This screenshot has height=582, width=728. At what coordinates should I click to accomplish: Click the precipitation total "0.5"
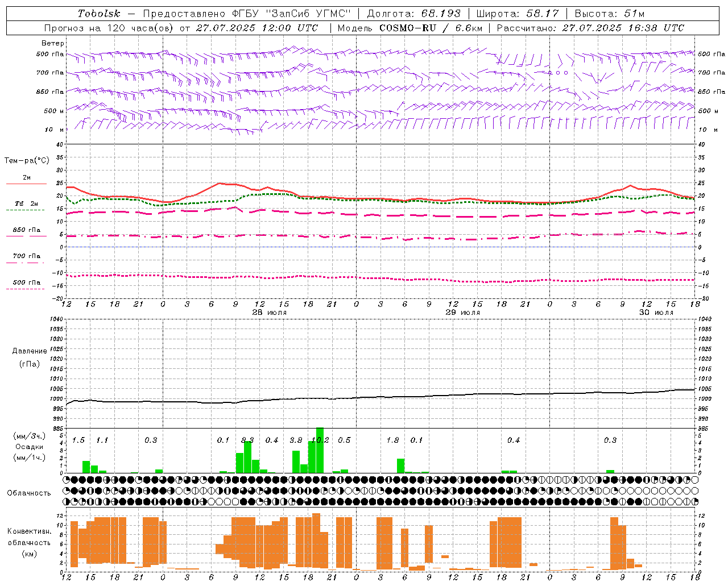[344, 440]
